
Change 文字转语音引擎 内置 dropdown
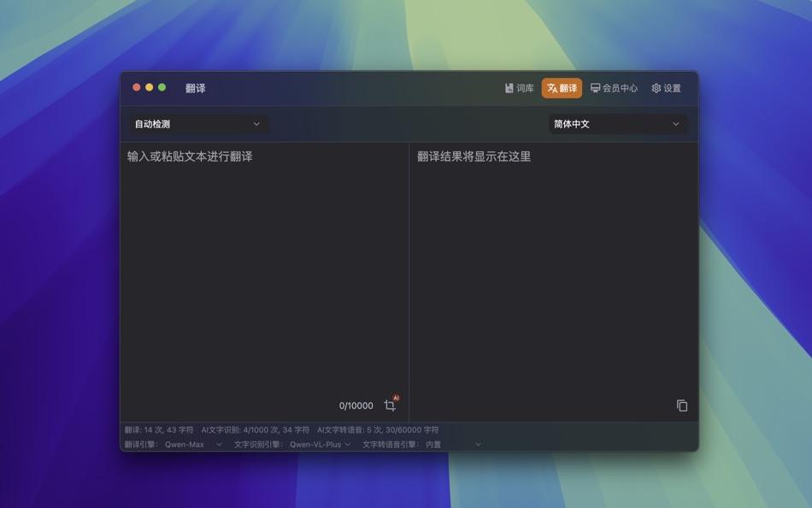coord(454,444)
